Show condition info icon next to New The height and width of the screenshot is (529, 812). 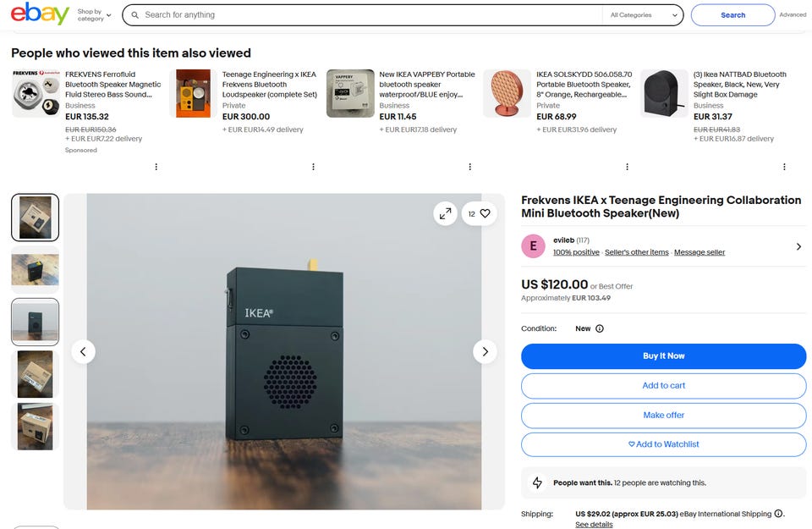point(600,328)
